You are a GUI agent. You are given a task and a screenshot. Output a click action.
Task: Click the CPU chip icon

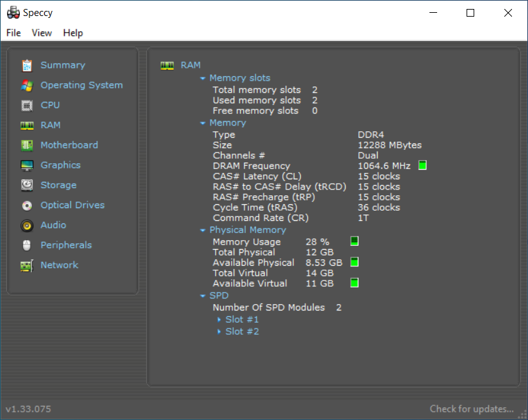(x=27, y=106)
